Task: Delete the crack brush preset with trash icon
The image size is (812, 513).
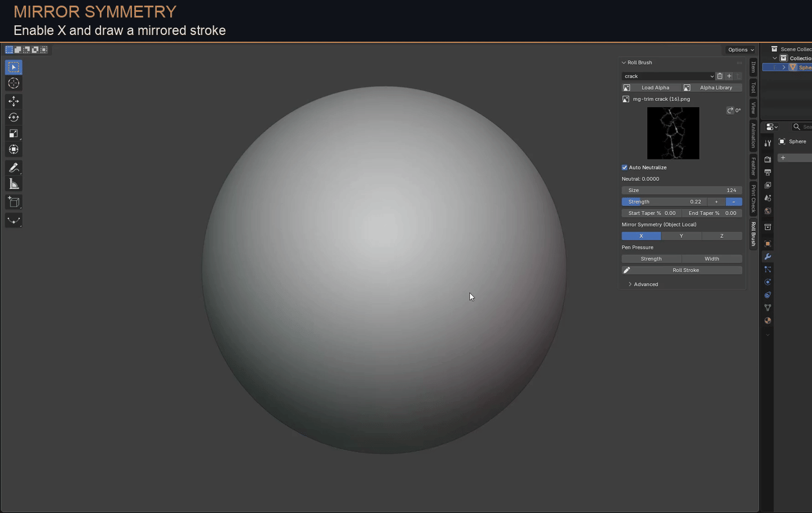Action: click(x=720, y=76)
